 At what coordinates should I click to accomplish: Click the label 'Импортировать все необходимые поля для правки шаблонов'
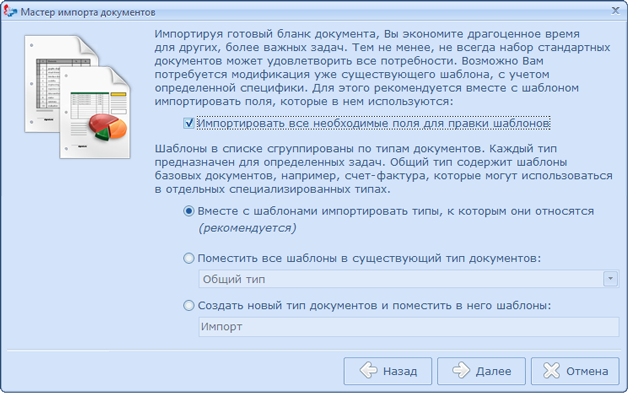[373, 123]
